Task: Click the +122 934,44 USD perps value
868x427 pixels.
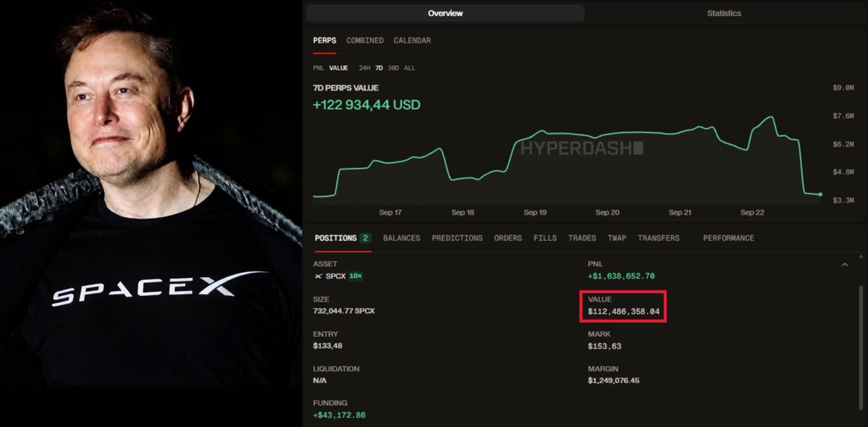Action: [367, 105]
